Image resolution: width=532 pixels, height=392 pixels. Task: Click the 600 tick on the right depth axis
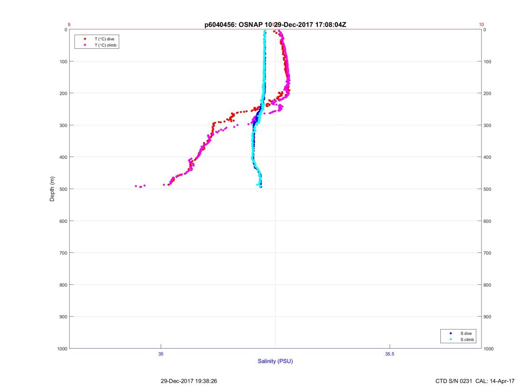point(488,221)
